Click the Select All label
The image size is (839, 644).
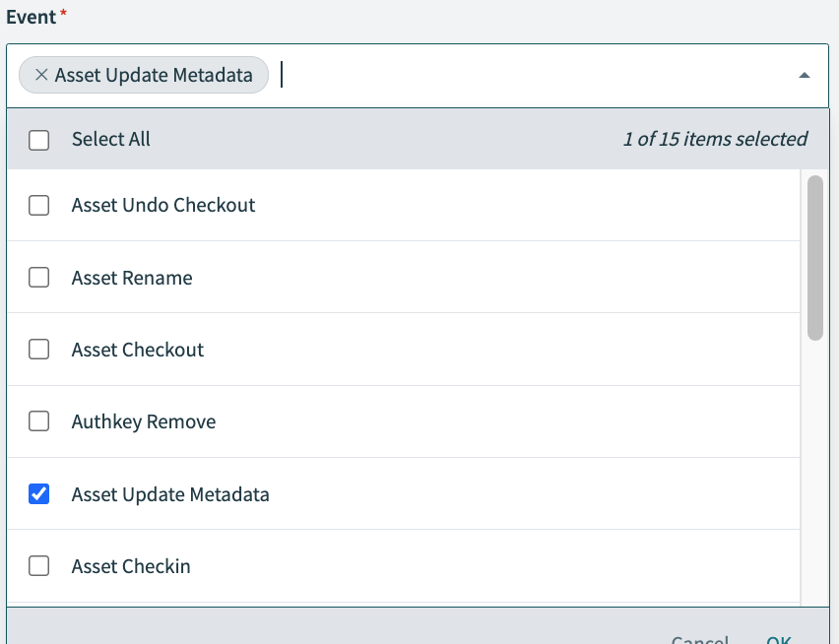tap(110, 139)
